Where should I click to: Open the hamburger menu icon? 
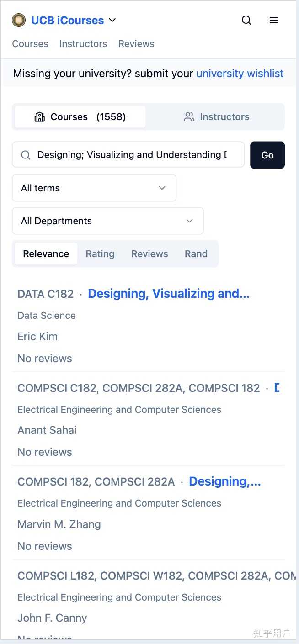point(274,20)
